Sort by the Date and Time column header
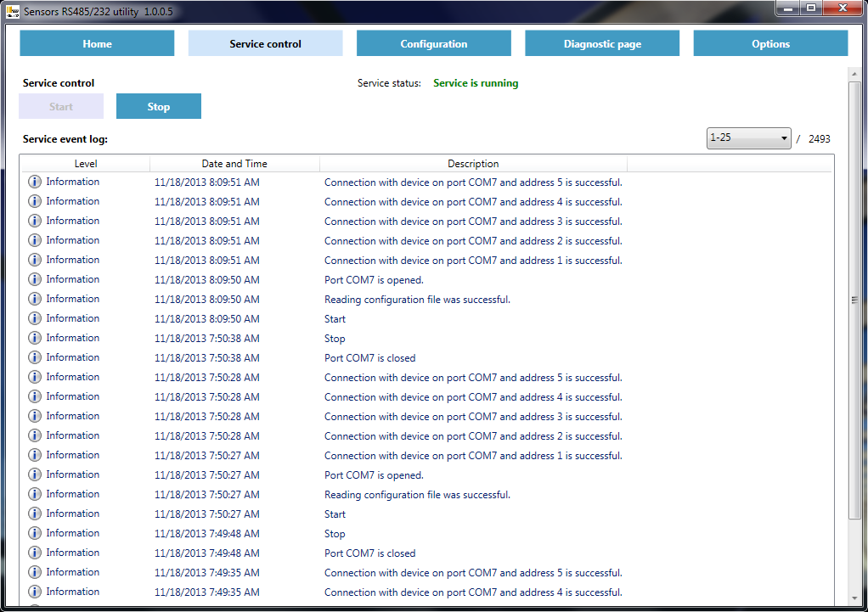 point(234,164)
